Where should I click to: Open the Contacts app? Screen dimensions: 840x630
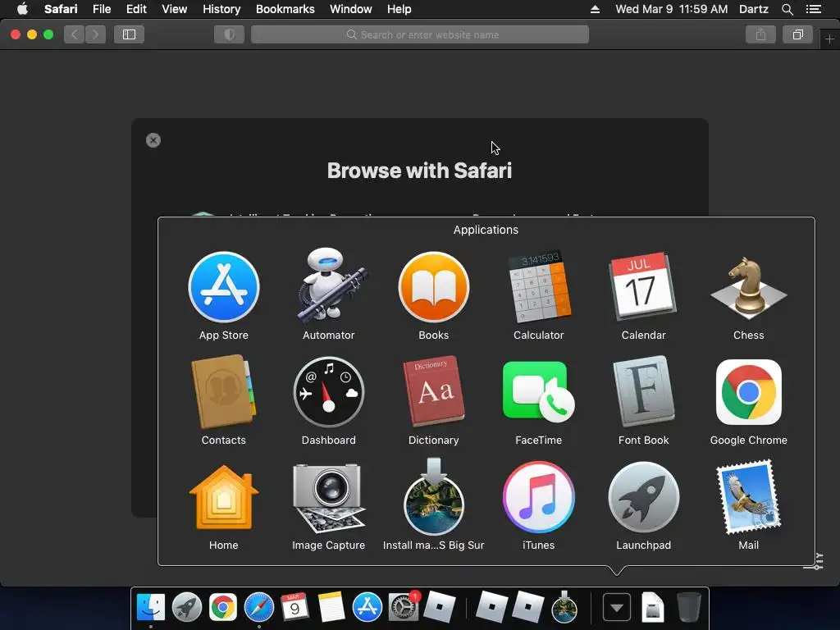[224, 391]
